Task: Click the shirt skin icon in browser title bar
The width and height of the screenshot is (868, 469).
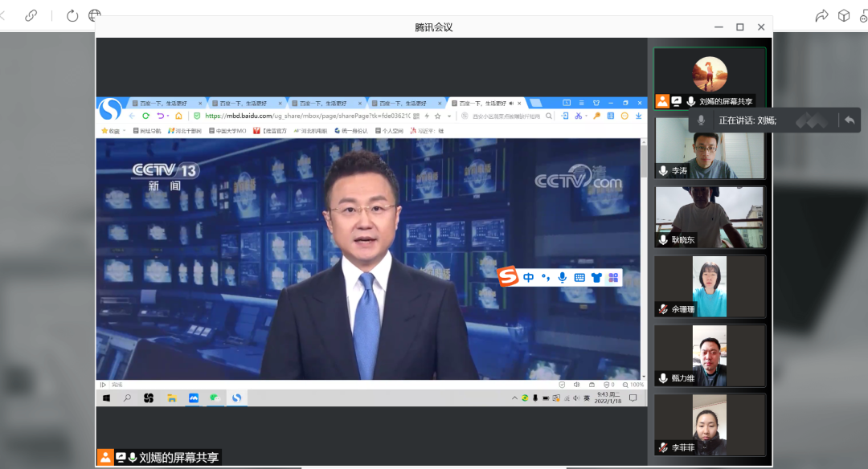Action: [596, 103]
